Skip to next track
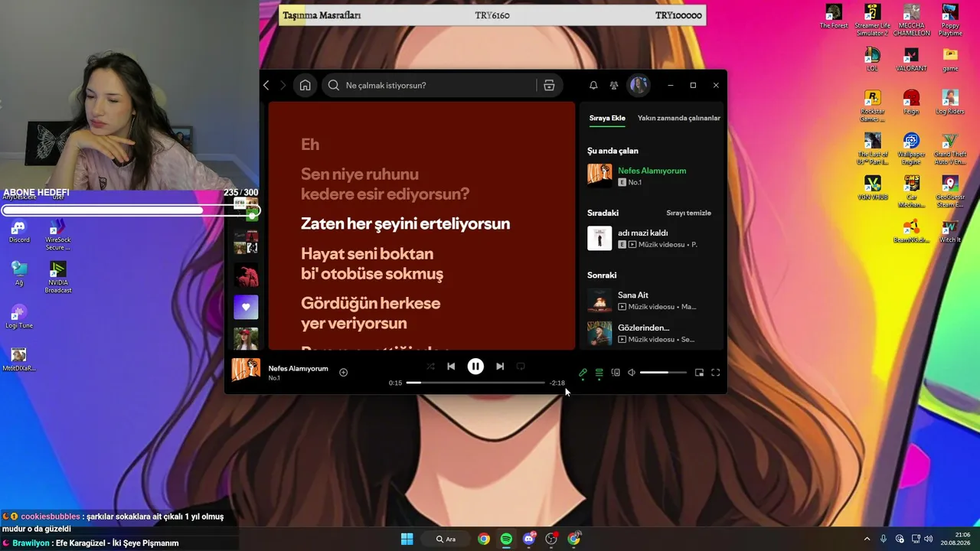The height and width of the screenshot is (551, 980). pos(500,367)
